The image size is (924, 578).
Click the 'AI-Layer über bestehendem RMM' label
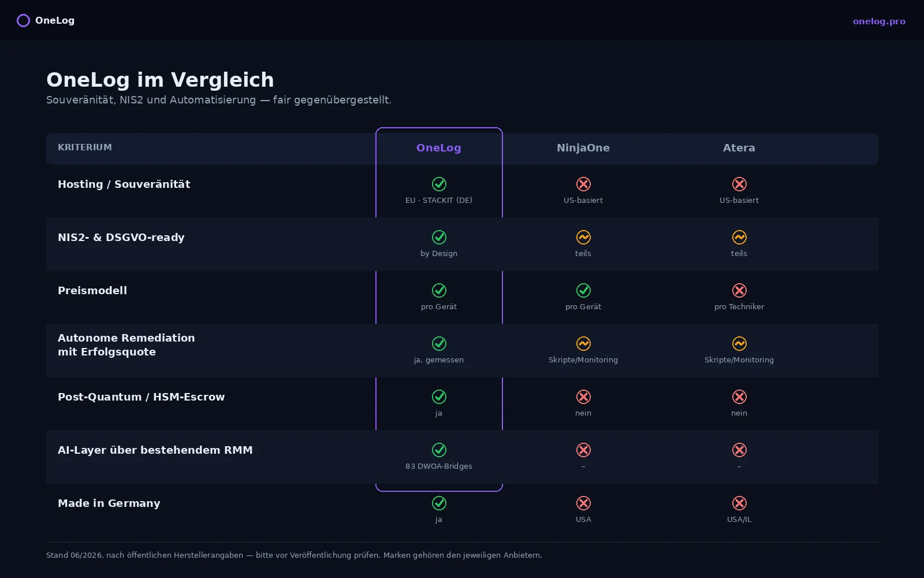[155, 450]
